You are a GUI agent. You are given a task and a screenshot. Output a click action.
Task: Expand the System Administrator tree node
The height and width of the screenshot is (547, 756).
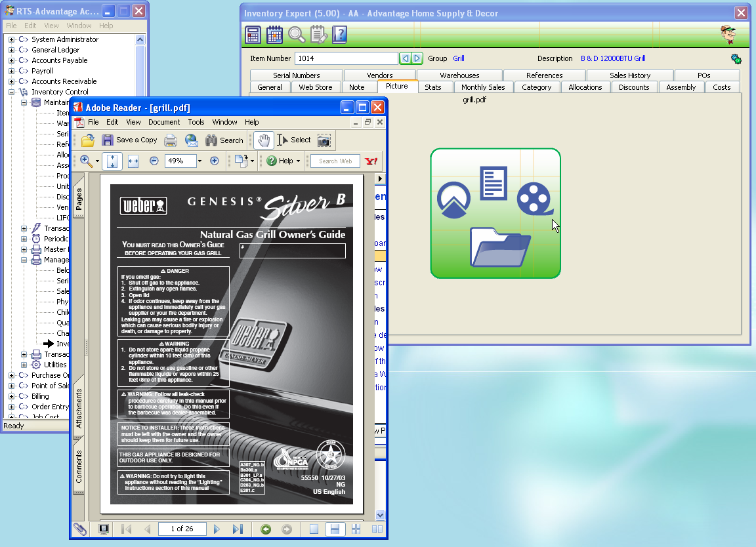point(11,39)
